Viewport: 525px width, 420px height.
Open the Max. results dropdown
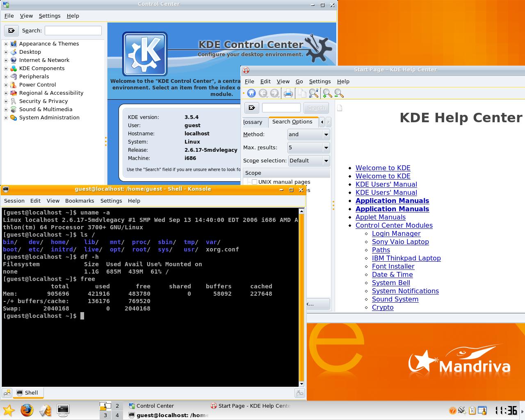(x=309, y=148)
